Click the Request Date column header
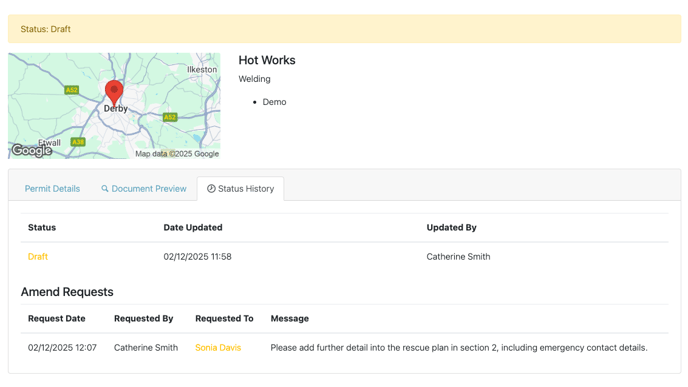This screenshot has height=387, width=688. 57,319
